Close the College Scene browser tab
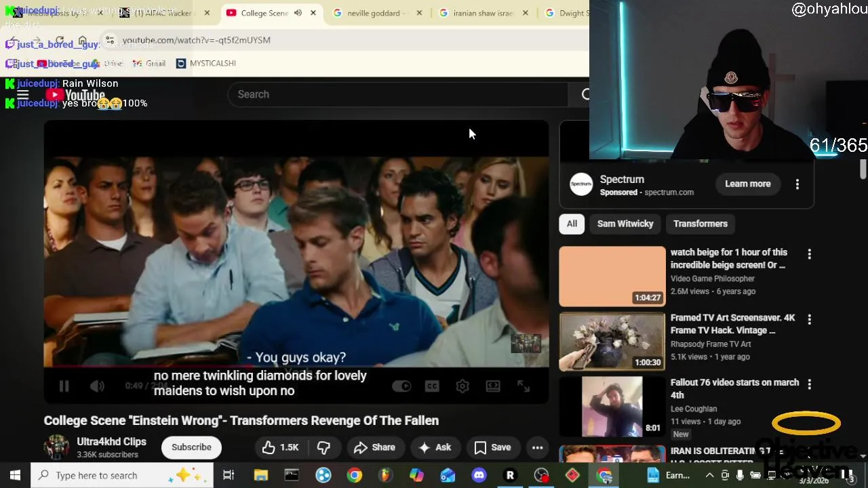This screenshot has width=868, height=488. (x=313, y=13)
